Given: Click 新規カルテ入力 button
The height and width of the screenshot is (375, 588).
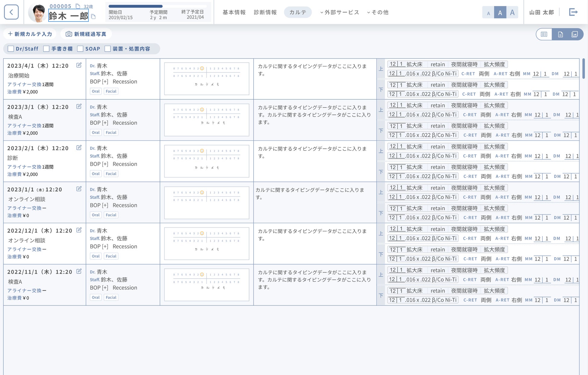Looking at the screenshot, I should [x=30, y=34].
